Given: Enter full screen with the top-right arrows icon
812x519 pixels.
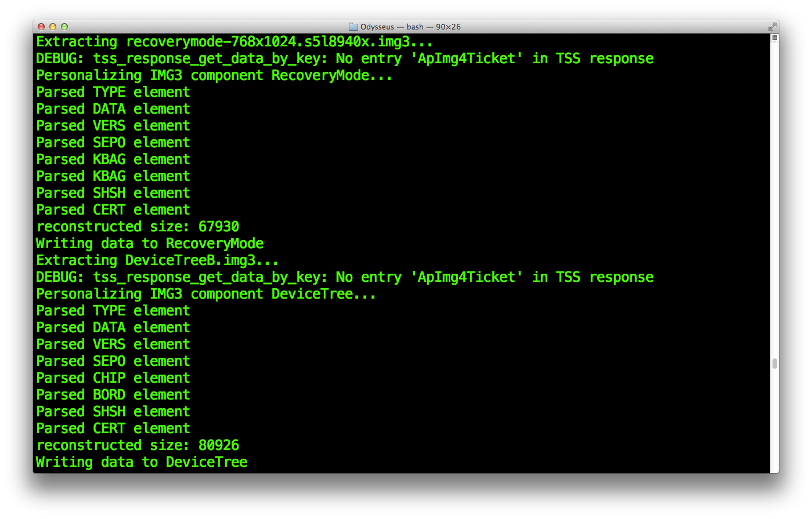Looking at the screenshot, I should [x=772, y=27].
